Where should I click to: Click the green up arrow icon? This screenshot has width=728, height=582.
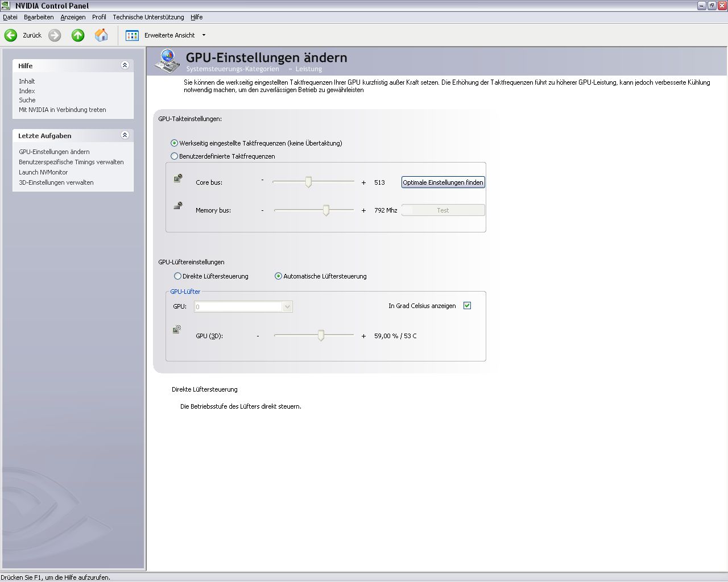[x=78, y=35]
